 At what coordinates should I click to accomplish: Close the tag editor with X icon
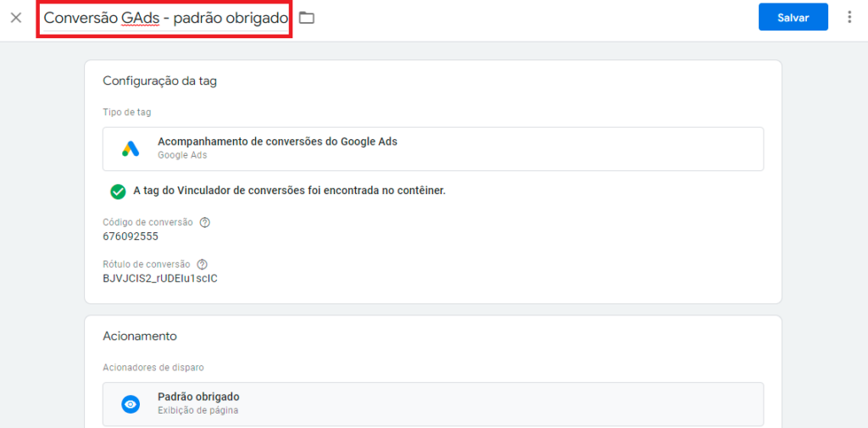coord(16,18)
